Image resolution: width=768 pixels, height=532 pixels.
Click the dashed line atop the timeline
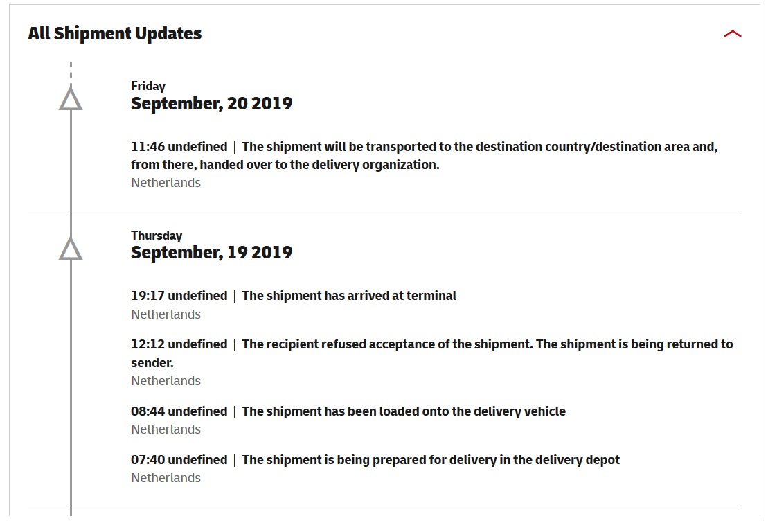(71, 70)
